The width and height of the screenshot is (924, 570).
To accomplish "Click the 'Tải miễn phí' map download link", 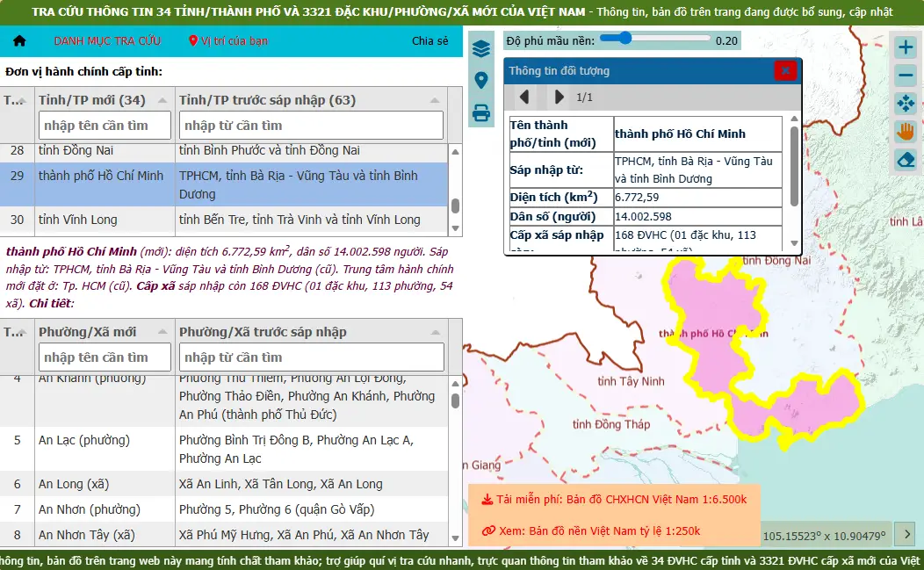I will [x=614, y=500].
